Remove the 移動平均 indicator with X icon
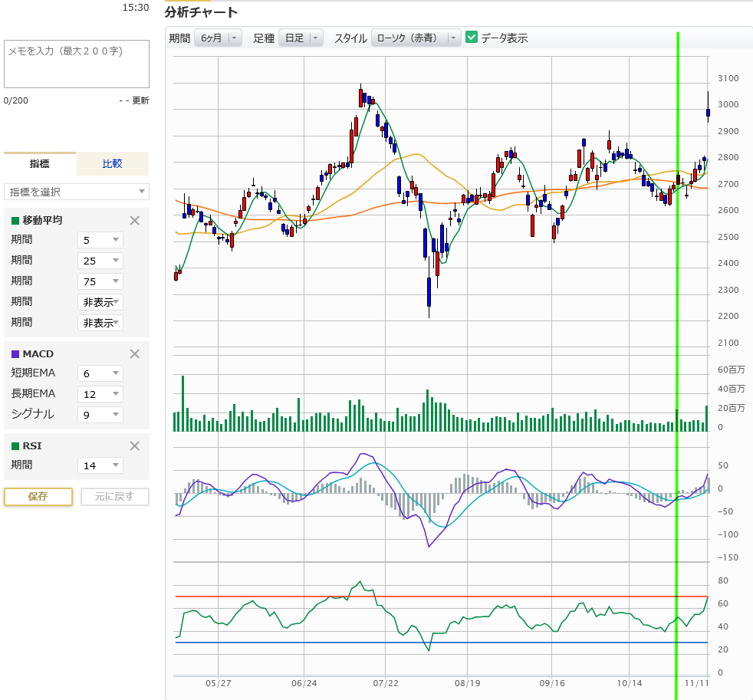Image resolution: width=753 pixels, height=700 pixels. coord(135,221)
